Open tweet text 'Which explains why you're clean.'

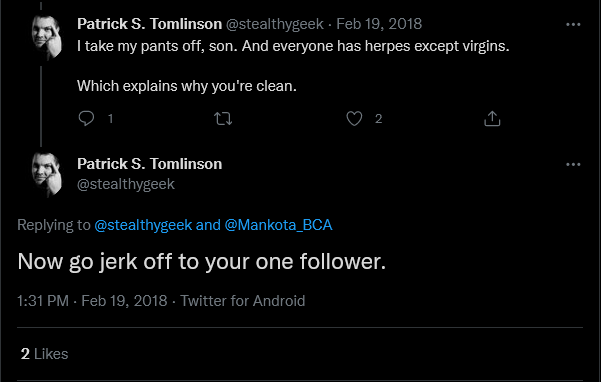(x=187, y=86)
